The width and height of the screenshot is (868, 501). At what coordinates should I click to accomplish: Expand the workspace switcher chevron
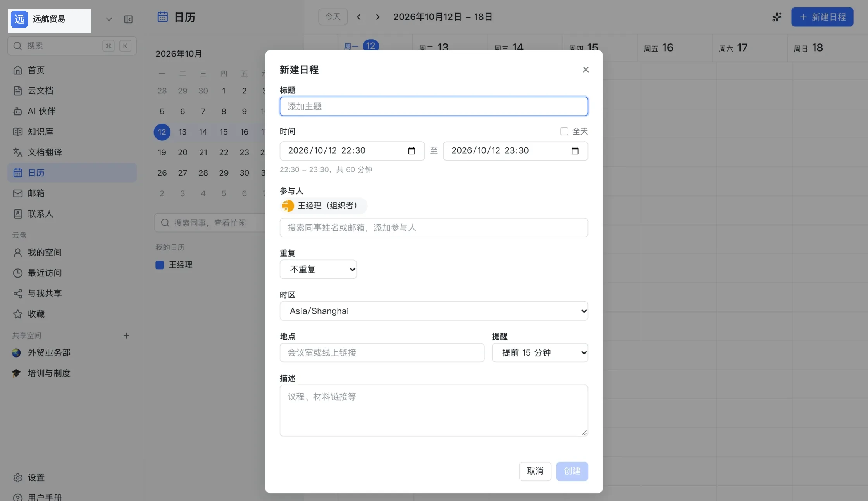(x=109, y=19)
